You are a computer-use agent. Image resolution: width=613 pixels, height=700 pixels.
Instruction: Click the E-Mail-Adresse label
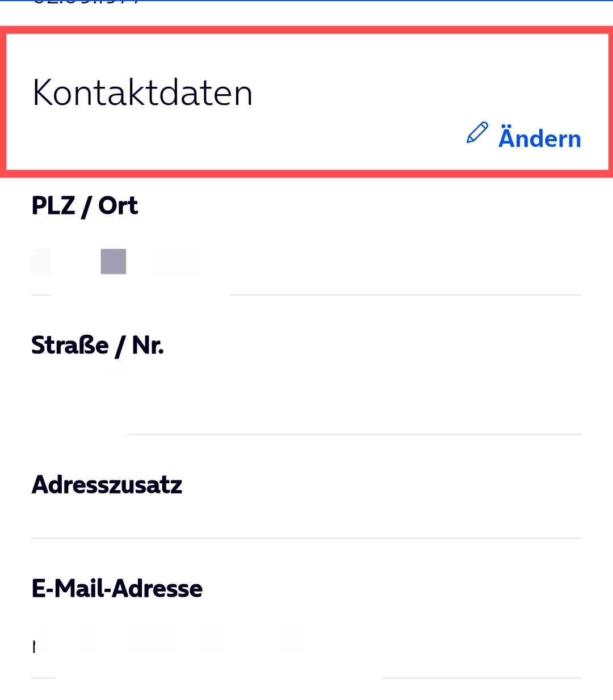tap(117, 588)
